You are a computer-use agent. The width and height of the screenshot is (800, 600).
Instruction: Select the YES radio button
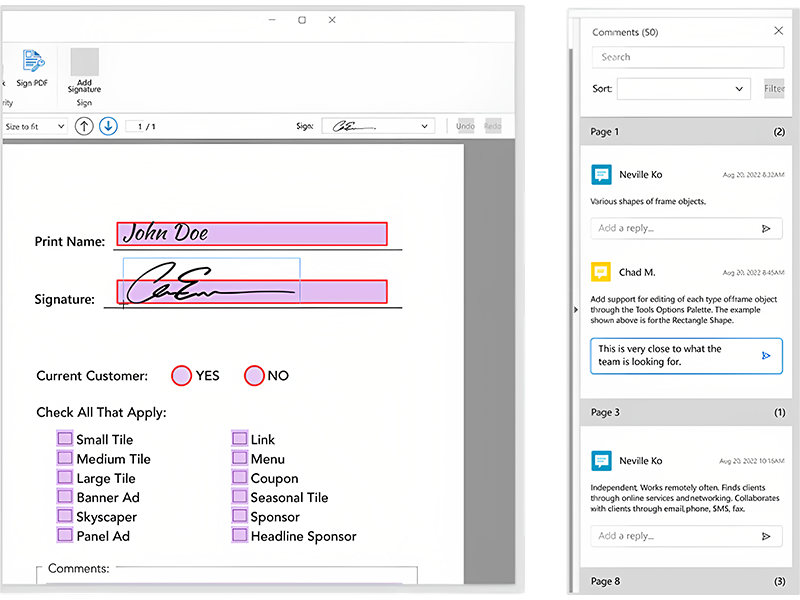182,376
